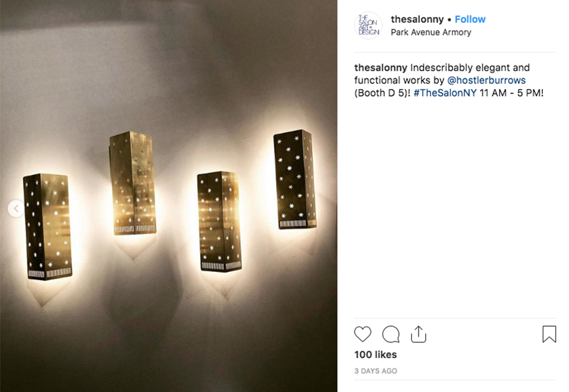The image size is (569, 392).
Task: Share the post using the share icon
Action: click(419, 334)
